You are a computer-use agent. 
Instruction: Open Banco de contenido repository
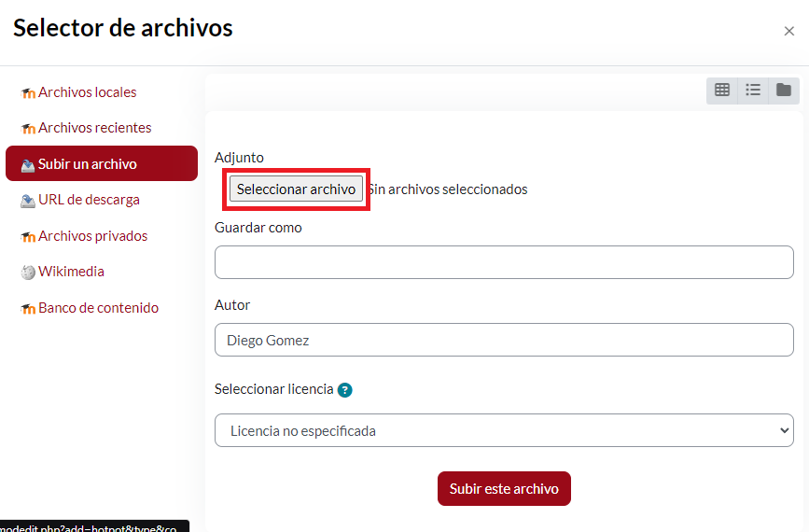[x=90, y=308]
